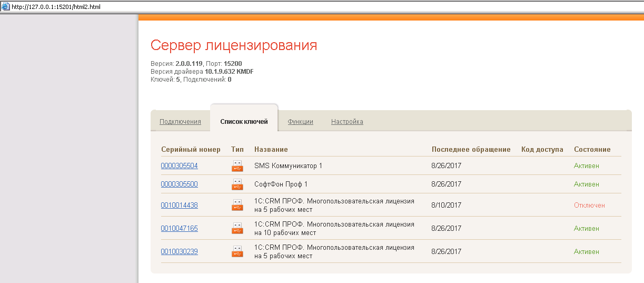644x283 pixels.
Task: Click the Код доступа column header
Action: click(542, 150)
